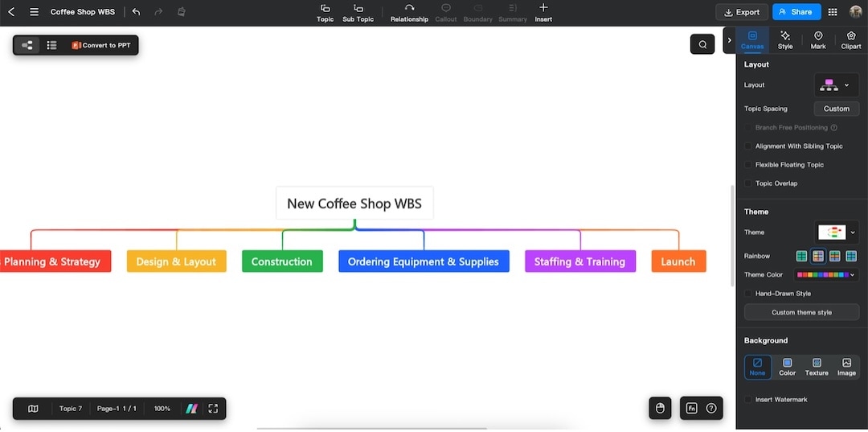Click the Custom topic spacing button

pyautogui.click(x=837, y=109)
